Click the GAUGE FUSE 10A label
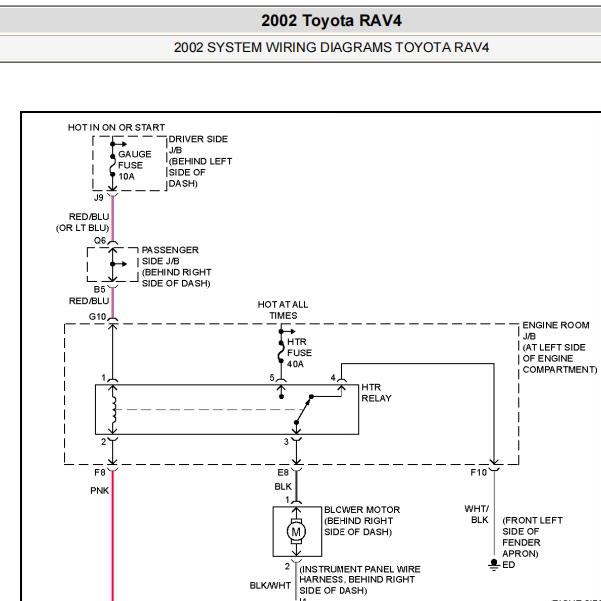Viewport: 601px width, 601px height. click(x=134, y=165)
